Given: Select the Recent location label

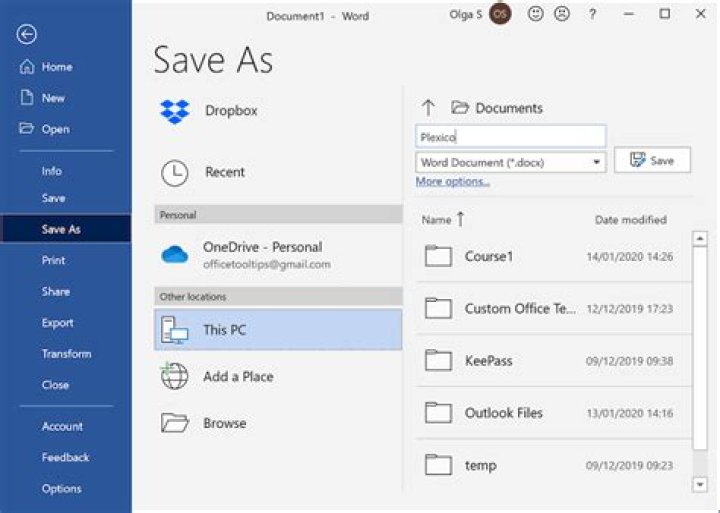Looking at the screenshot, I should click(225, 172).
